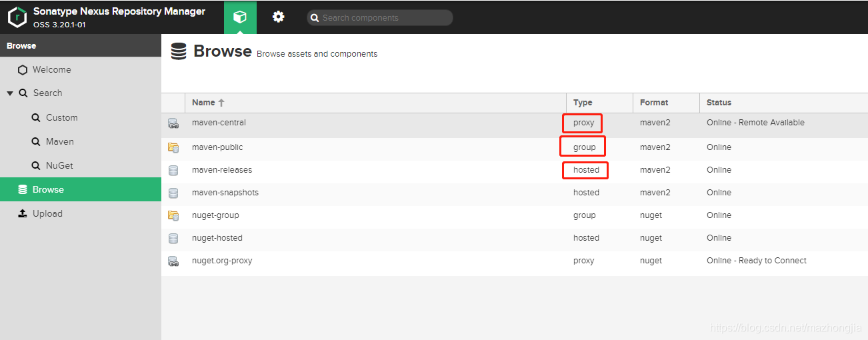The image size is (868, 340).
Task: Open the Browse cube icon in header
Action: pyautogui.click(x=240, y=17)
